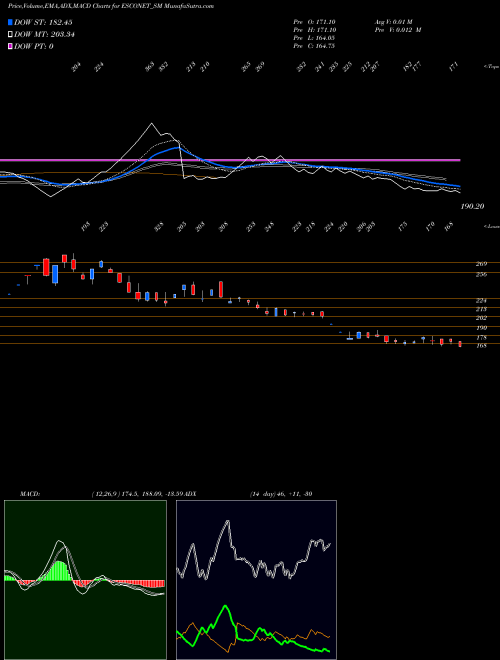The width and height of the screenshot is (500, 660).
Task: Open the dark blue ADX indicator panel
Action: tap(256, 580)
